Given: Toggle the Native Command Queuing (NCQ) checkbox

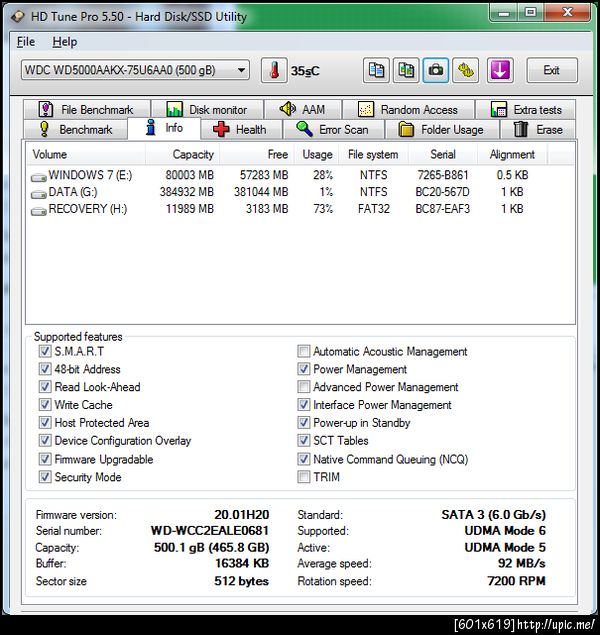Looking at the screenshot, I should (304, 459).
